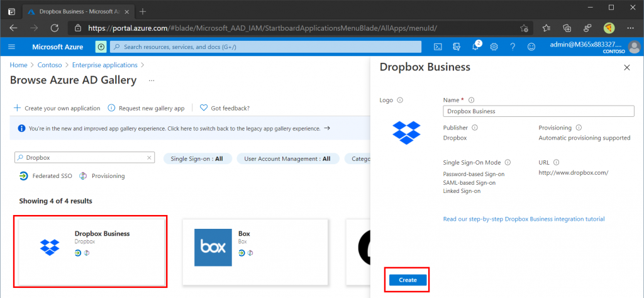Screen dimensions: 644x298
Task: Open the User Account Management filter
Action: pos(288,158)
